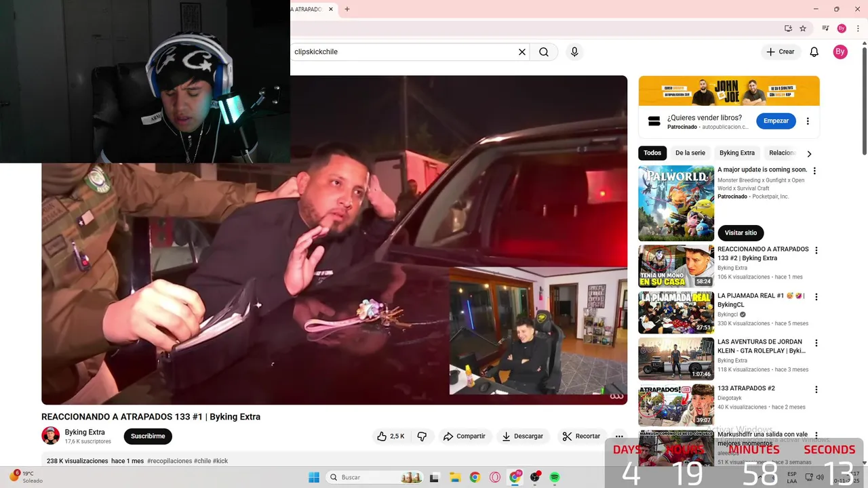Image resolution: width=868 pixels, height=488 pixels.
Task: Open the LA PIJAMADA REAL thumbnail
Action: point(676,312)
